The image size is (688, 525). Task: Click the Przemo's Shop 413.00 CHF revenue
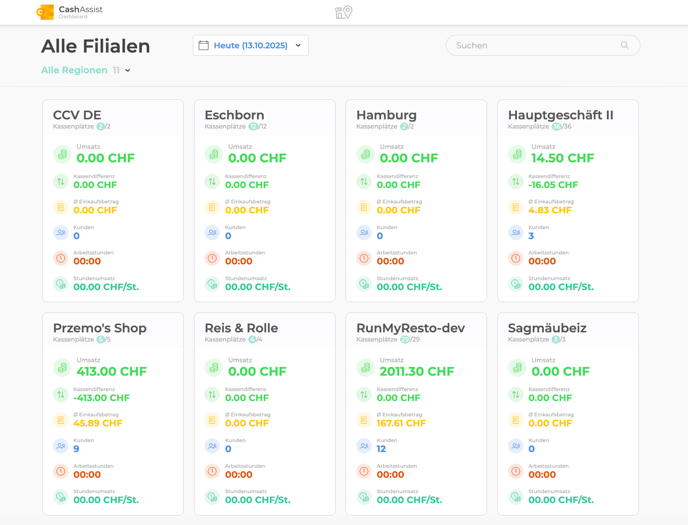pyautogui.click(x=111, y=372)
